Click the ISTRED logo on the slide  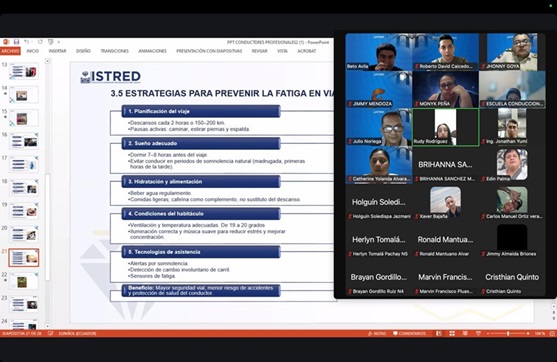coord(110,77)
